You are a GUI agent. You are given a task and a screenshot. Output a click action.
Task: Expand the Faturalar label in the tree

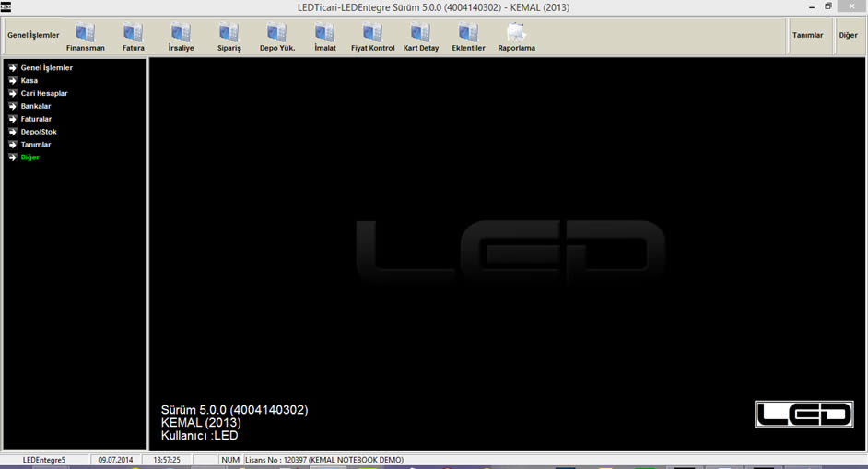point(36,119)
